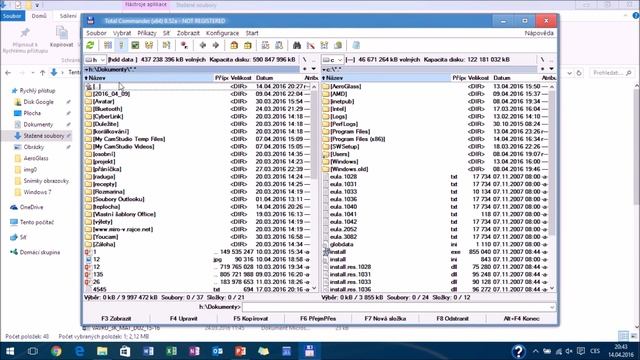Select the [Soubory Outlooku] folder row
This screenshot has height=360, width=640.
[x=197, y=199]
